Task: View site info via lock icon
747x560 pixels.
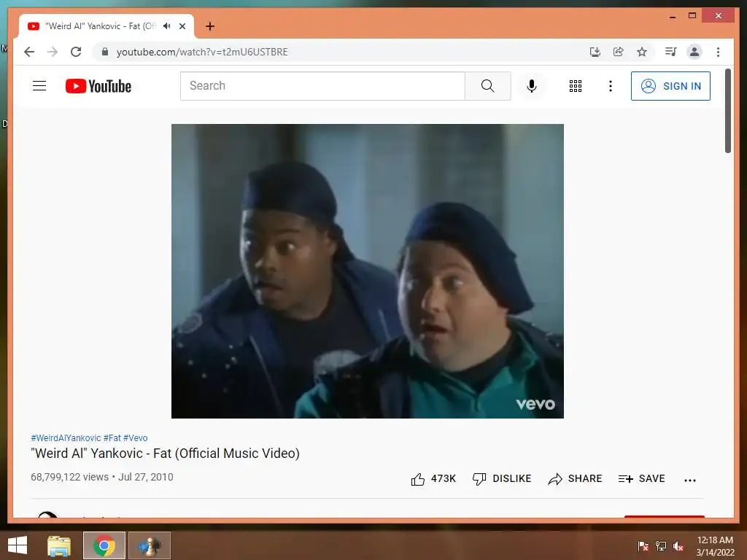Action: [105, 52]
